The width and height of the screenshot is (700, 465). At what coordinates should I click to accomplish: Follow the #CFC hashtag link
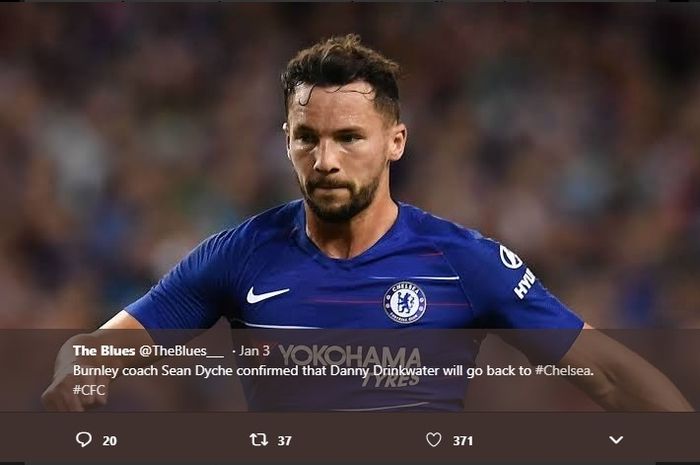click(x=89, y=389)
